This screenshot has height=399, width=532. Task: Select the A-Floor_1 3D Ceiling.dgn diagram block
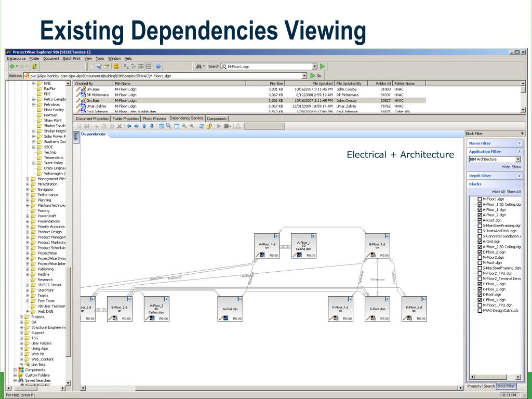[x=303, y=246]
